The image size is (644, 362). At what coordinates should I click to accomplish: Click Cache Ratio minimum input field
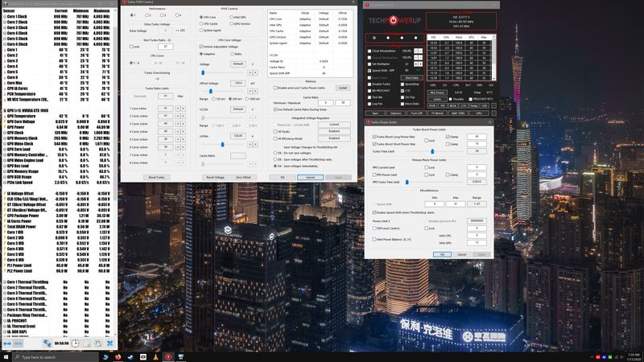(325, 103)
